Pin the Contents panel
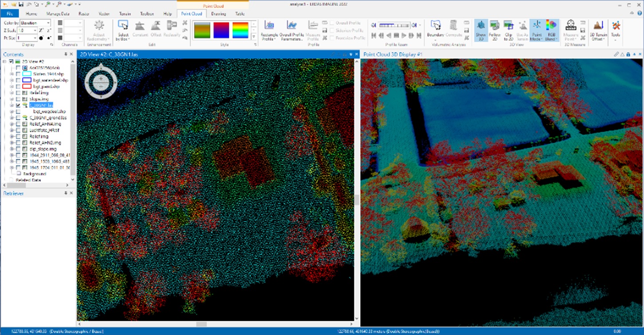644x335 pixels. click(66, 55)
